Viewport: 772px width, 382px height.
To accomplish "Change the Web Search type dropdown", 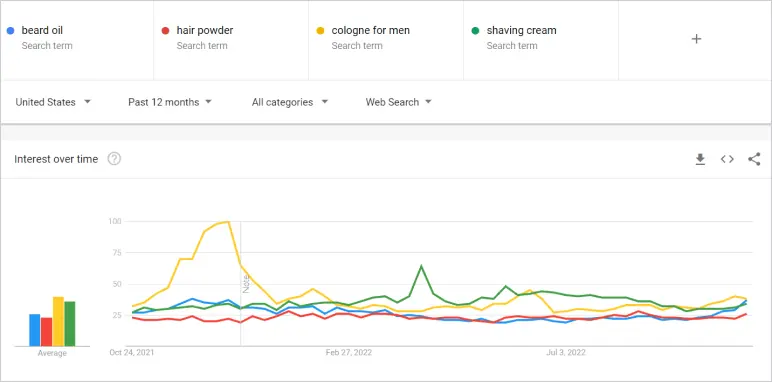I will [x=398, y=102].
